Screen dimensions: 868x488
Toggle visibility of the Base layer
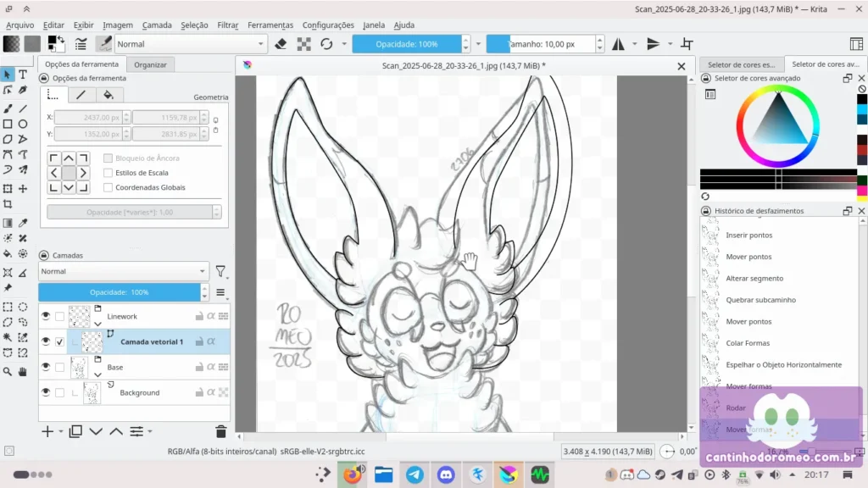(46, 367)
